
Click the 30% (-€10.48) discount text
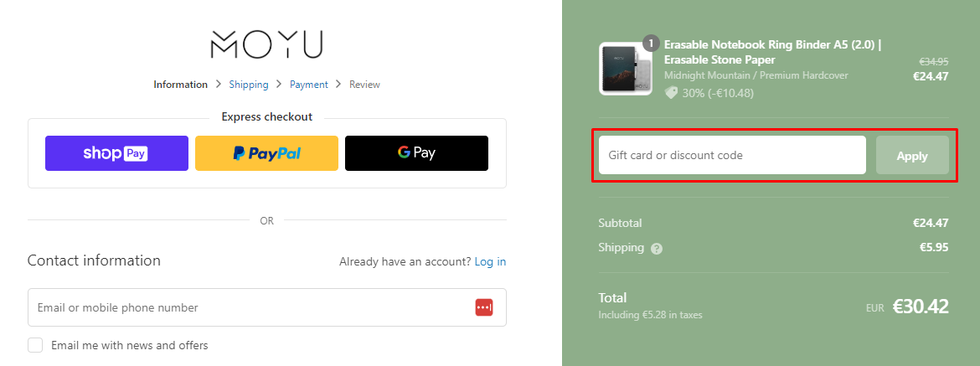(718, 93)
